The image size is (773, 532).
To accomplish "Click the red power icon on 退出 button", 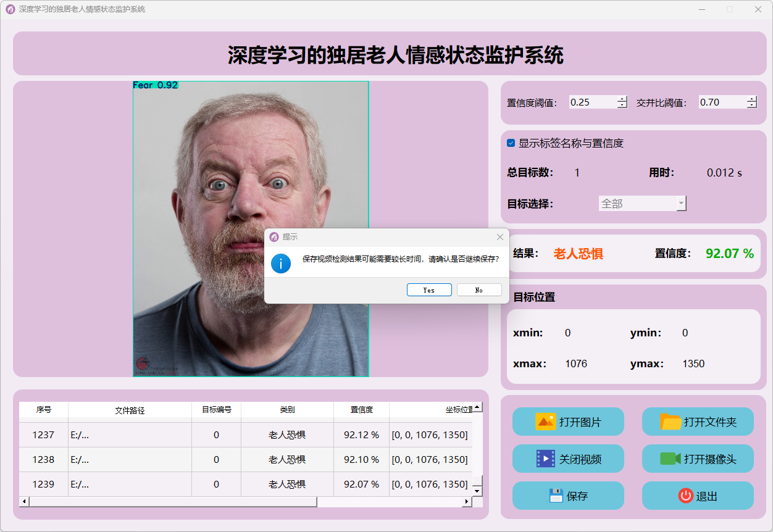I will 685,496.
